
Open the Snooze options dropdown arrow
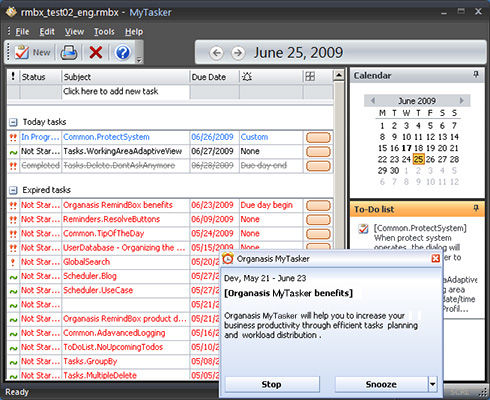point(432,384)
